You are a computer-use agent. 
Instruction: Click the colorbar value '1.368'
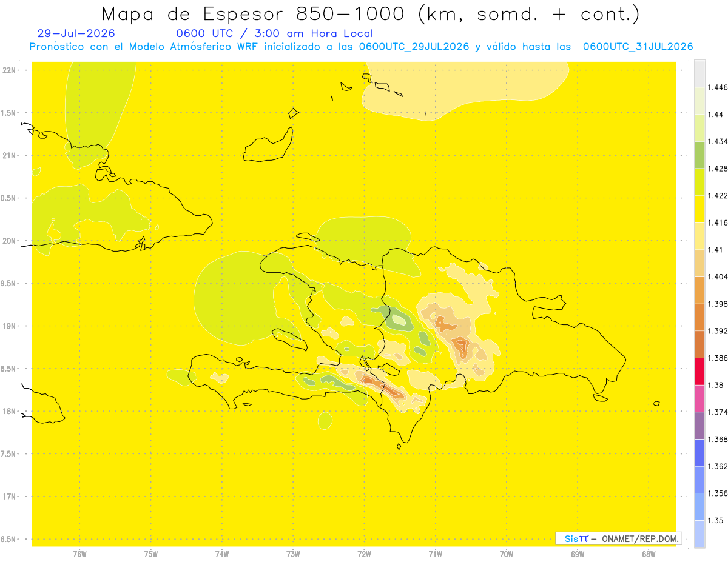pos(718,440)
